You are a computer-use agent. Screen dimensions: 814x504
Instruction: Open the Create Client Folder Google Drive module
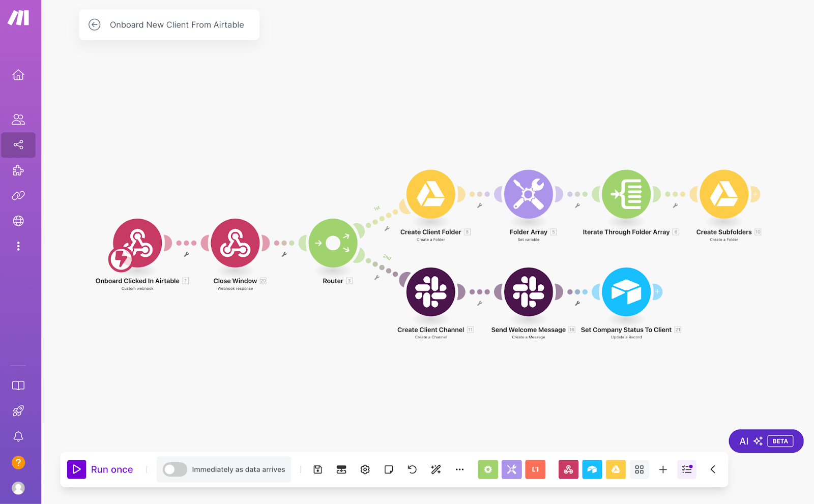pyautogui.click(x=431, y=194)
